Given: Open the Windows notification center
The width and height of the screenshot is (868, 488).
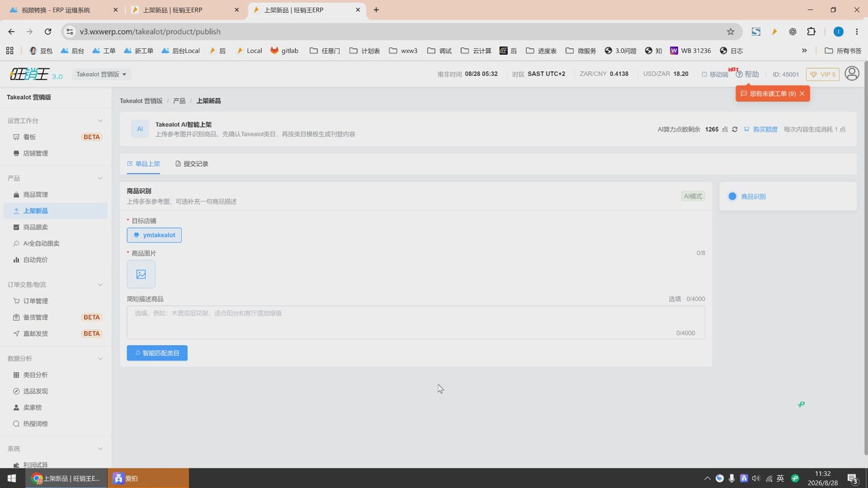Looking at the screenshot, I should 853,479.
